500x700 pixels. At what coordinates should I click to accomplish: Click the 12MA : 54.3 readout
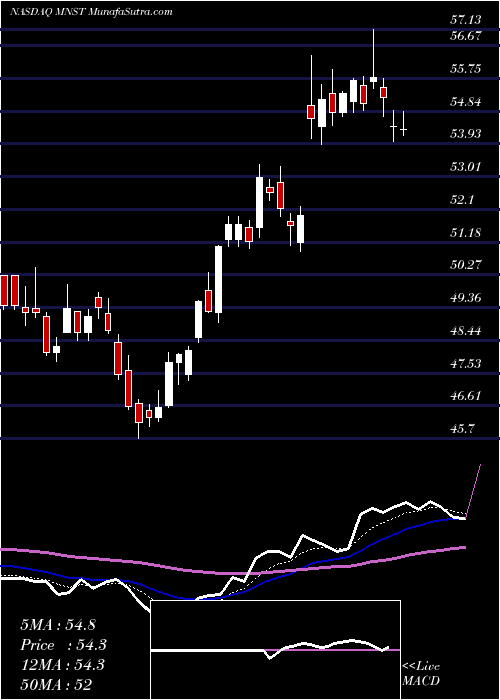pos(62,665)
